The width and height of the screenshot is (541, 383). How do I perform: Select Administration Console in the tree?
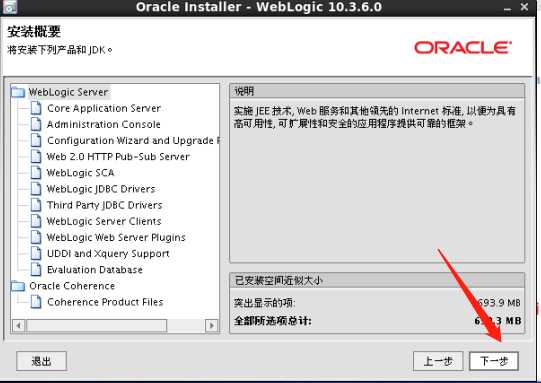pyautogui.click(x=104, y=125)
